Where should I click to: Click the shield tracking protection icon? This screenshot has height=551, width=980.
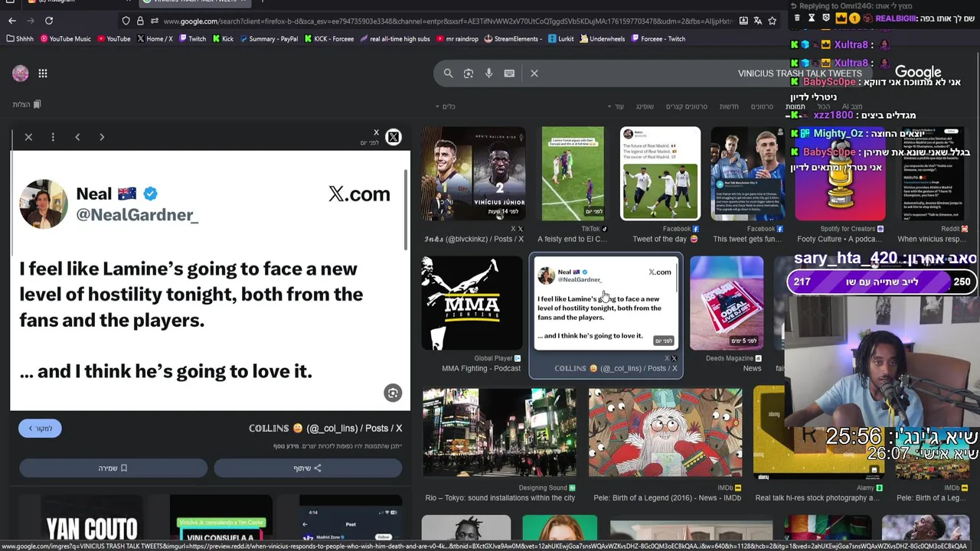(x=126, y=21)
